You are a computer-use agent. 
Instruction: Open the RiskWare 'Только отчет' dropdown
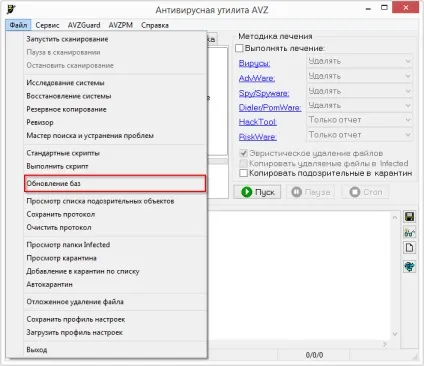coord(359,135)
